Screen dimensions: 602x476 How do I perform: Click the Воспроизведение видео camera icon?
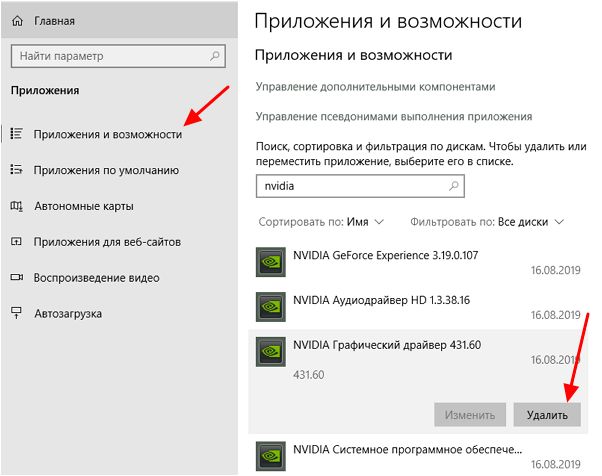pyautogui.click(x=17, y=277)
